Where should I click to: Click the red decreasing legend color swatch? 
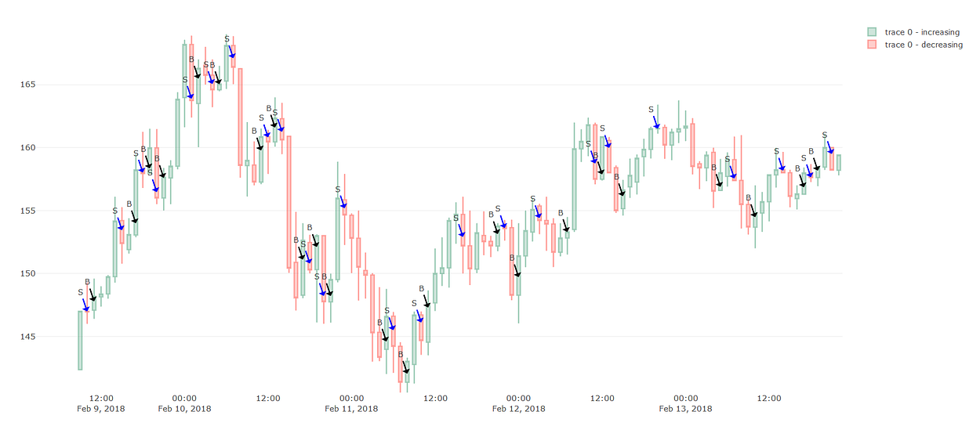(872, 45)
